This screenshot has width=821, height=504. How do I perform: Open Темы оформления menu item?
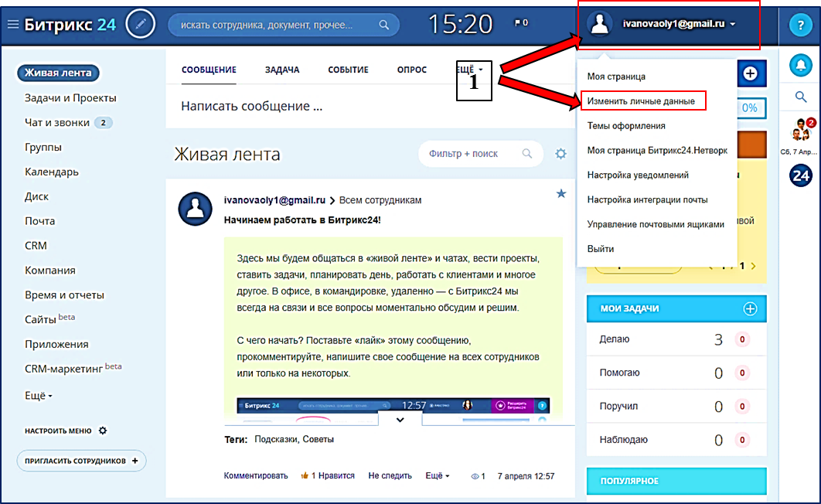tap(626, 125)
